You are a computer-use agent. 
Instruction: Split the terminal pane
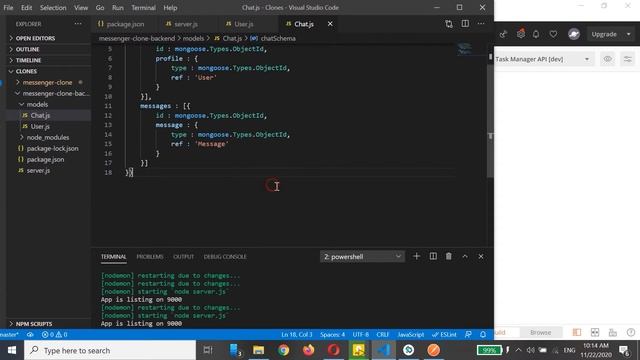point(433,256)
